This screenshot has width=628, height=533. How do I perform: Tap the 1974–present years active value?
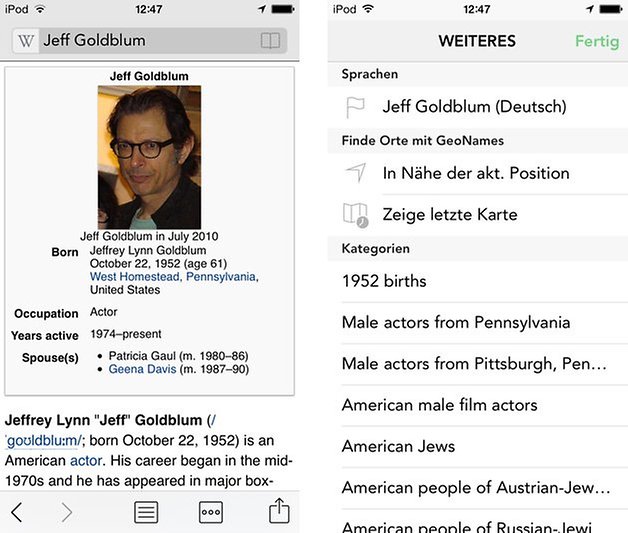126,334
